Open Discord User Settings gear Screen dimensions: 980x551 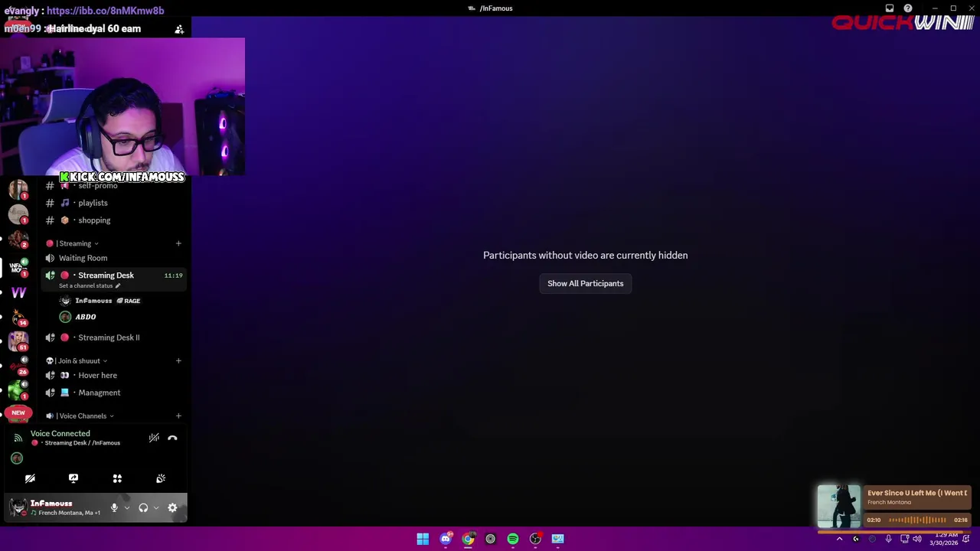[172, 507]
